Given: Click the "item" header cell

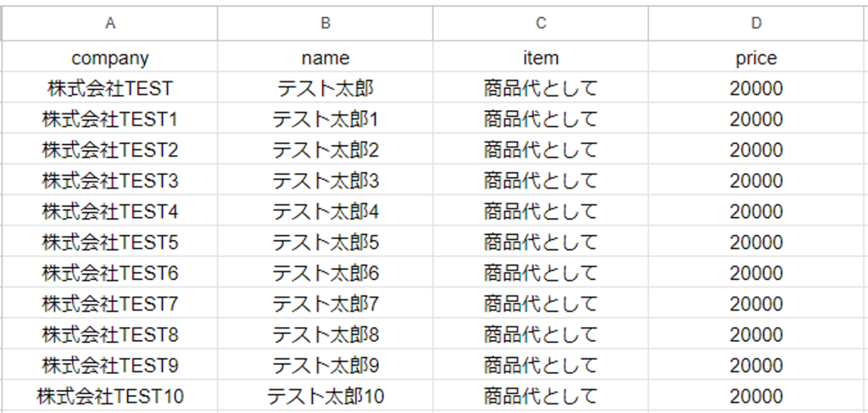Looking at the screenshot, I should pos(541,58).
